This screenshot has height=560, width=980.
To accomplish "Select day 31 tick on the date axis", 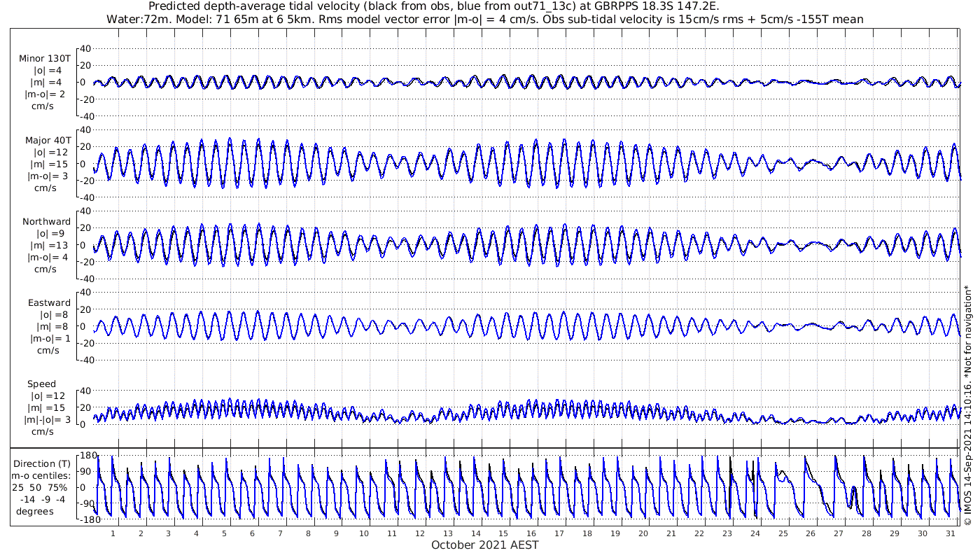I will tap(950, 533).
